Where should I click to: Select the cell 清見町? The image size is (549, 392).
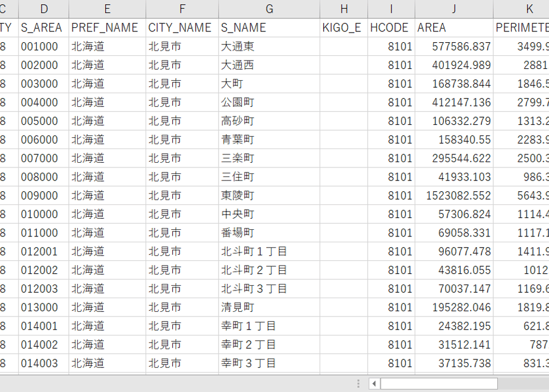coord(269,307)
